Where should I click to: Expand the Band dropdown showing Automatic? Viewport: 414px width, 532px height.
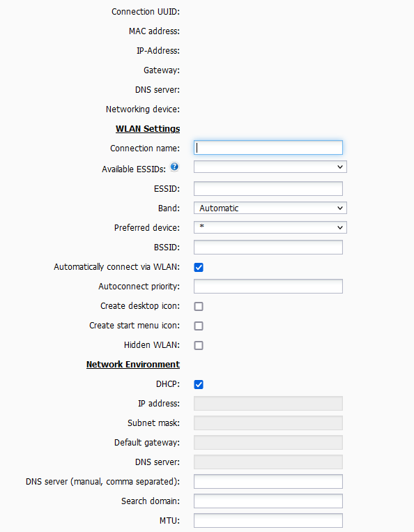pos(270,208)
